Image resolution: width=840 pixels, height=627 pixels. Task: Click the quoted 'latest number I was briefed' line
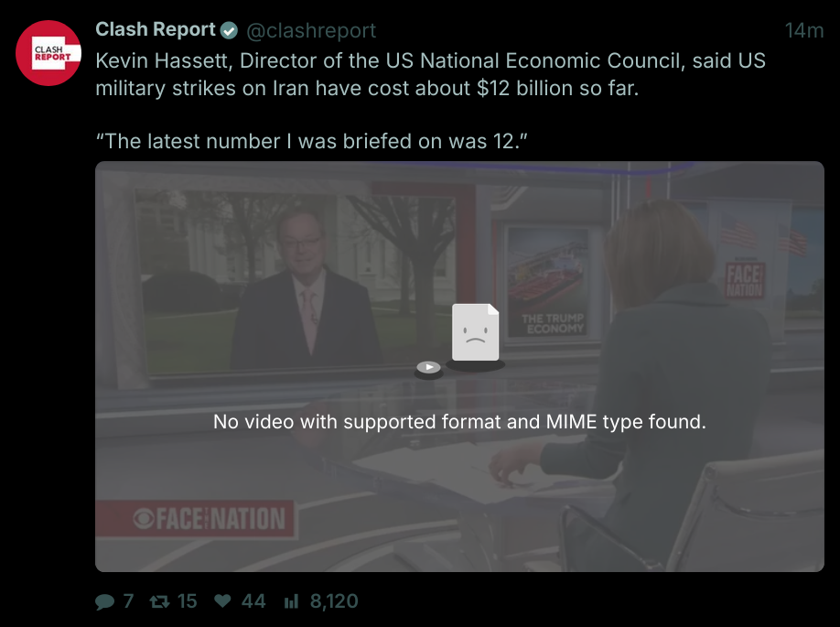click(x=312, y=141)
